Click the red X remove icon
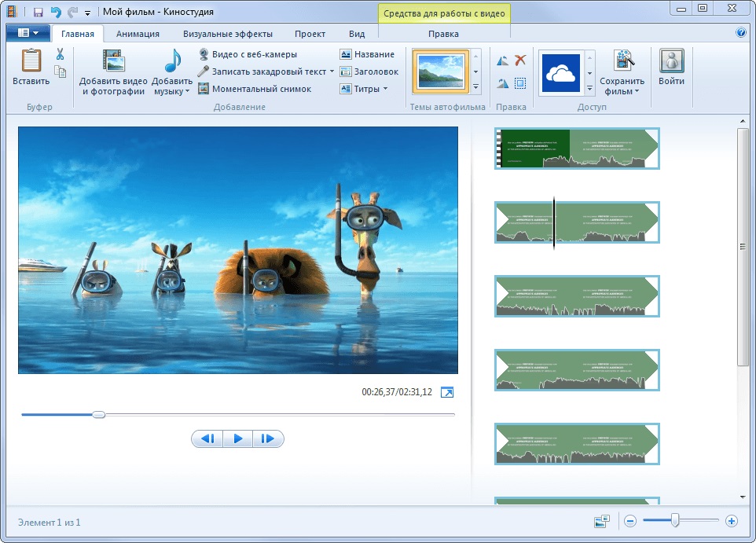 (520, 61)
